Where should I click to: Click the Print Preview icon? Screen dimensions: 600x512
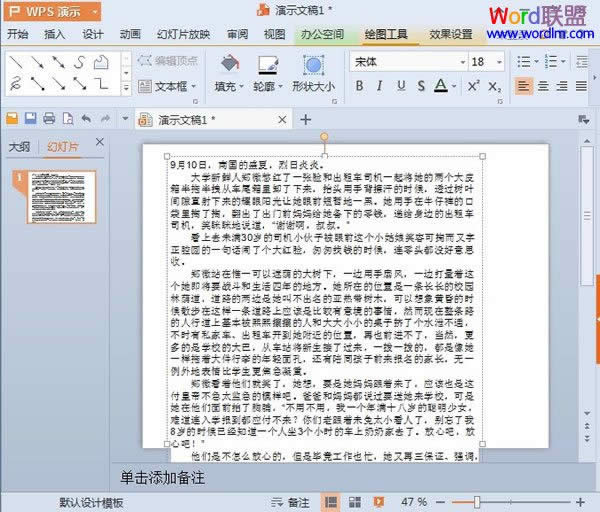point(68,119)
